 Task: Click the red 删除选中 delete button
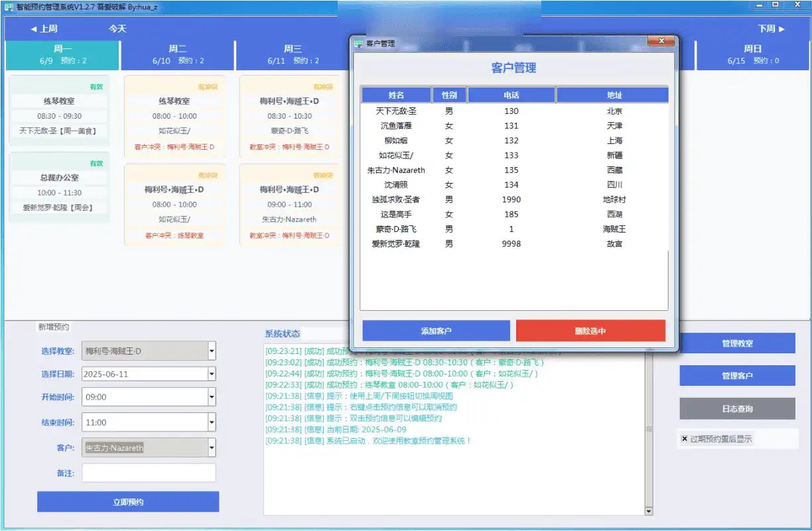(591, 330)
